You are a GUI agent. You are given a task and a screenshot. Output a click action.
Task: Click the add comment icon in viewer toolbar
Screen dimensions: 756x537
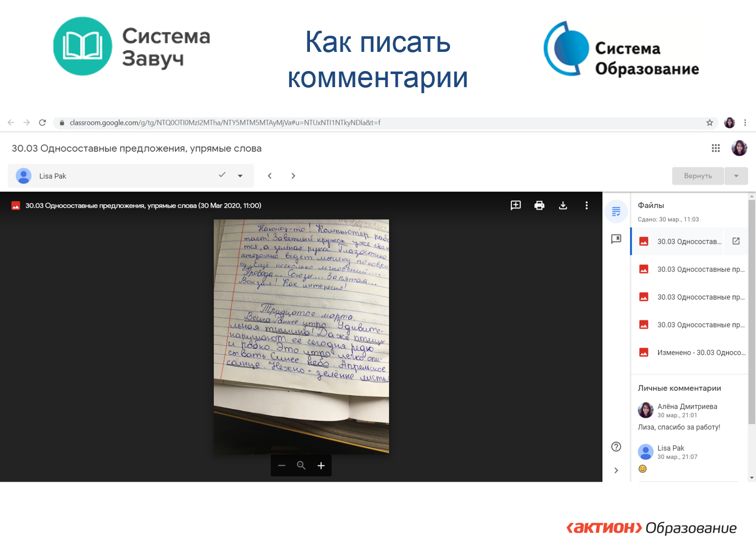pos(516,205)
